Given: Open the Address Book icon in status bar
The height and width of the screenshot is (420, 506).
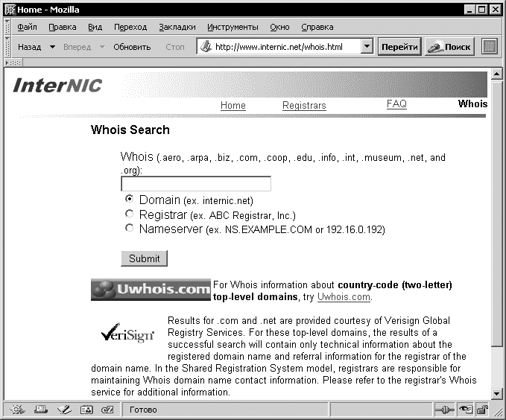Looking at the screenshot, I should tap(86, 410).
